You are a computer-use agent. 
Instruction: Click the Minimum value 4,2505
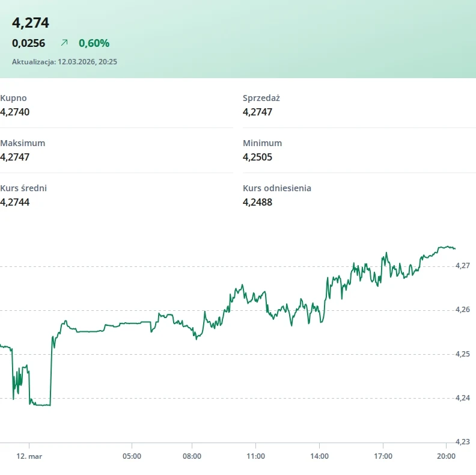coord(258,157)
